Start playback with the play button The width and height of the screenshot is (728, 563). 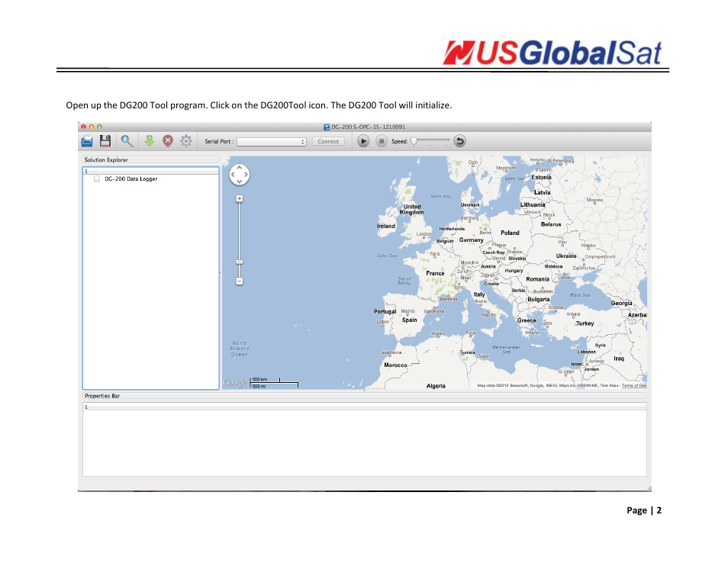(x=363, y=141)
